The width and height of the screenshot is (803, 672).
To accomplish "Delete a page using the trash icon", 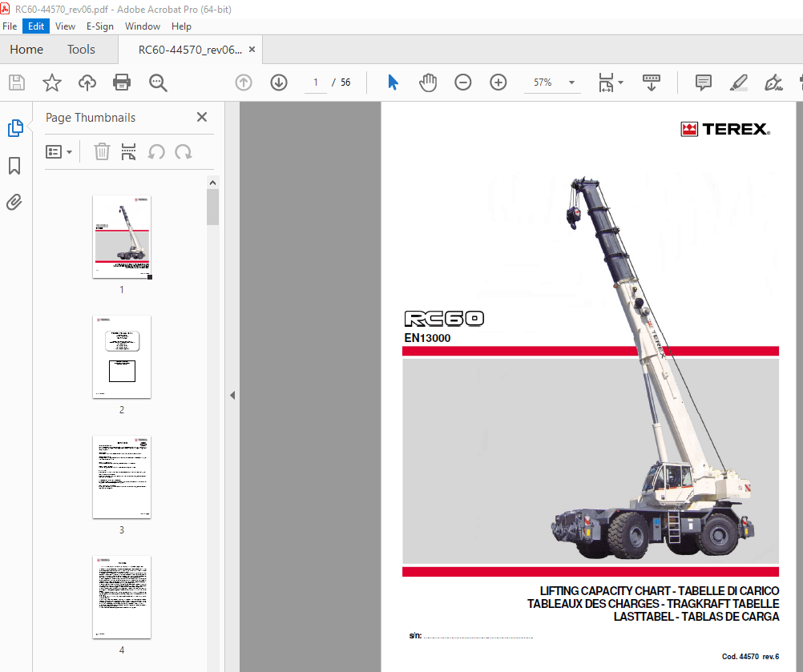I will [102, 151].
